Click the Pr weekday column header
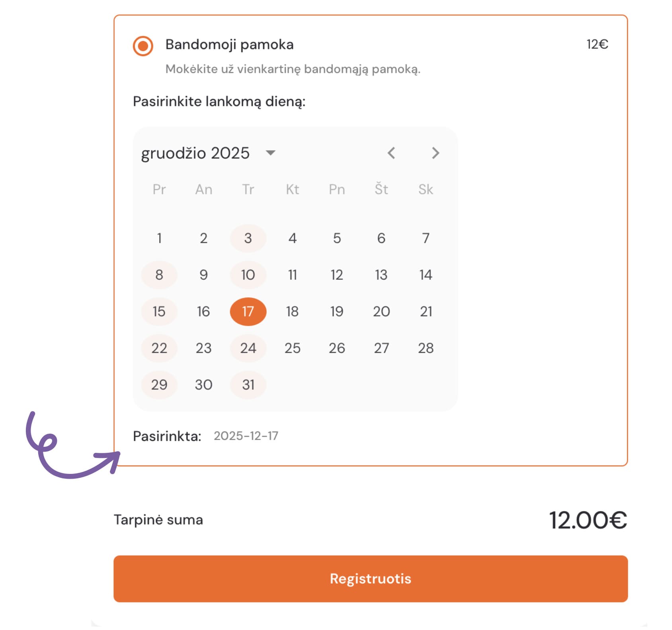 160,190
